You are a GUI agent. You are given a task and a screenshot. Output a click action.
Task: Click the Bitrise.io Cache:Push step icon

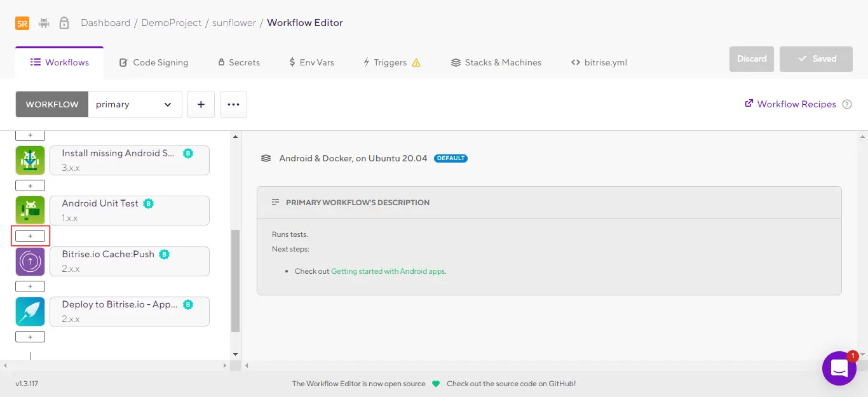tap(30, 262)
